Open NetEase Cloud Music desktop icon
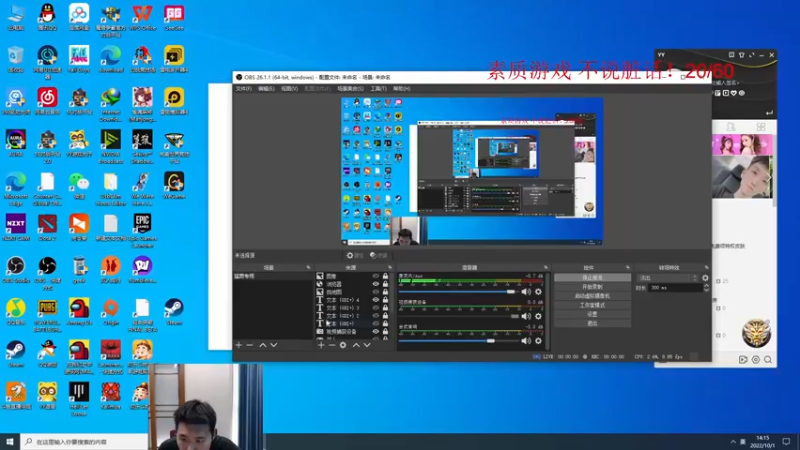Image resolution: width=800 pixels, height=450 pixels. 47,101
